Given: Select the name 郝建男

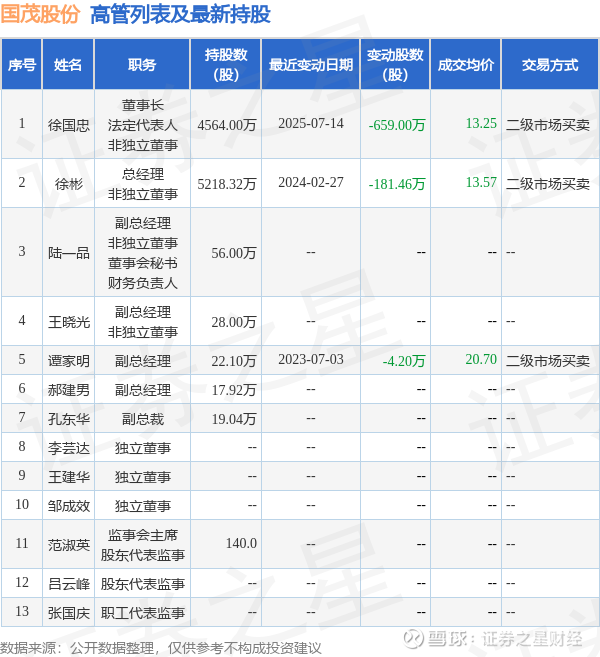Looking at the screenshot, I should pyautogui.click(x=68, y=390).
